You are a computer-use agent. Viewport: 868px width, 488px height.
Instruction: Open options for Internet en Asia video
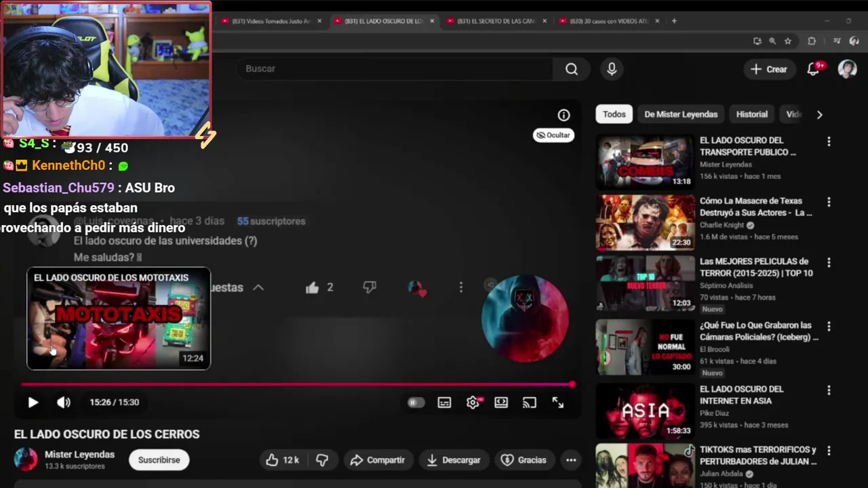click(x=829, y=390)
